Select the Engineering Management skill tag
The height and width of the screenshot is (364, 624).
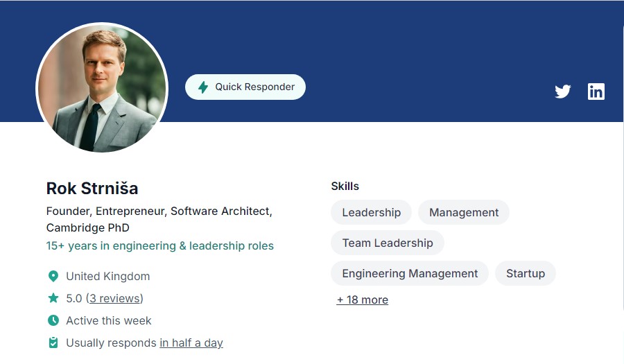410,273
